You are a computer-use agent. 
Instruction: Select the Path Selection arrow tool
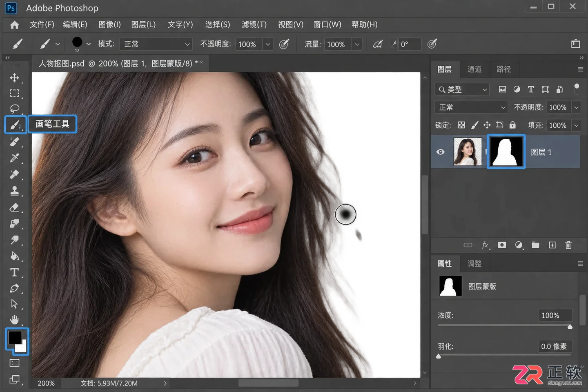pos(14,304)
